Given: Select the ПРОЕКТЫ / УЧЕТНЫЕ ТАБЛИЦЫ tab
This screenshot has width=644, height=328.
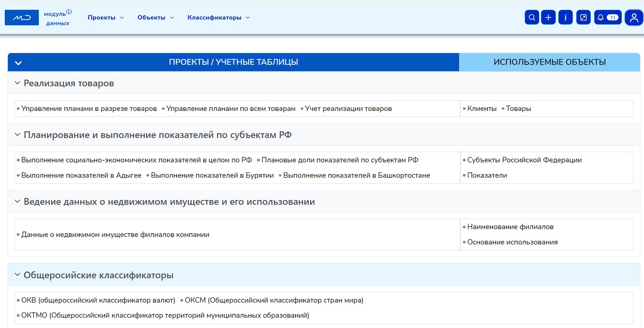Looking at the screenshot, I should tap(233, 62).
